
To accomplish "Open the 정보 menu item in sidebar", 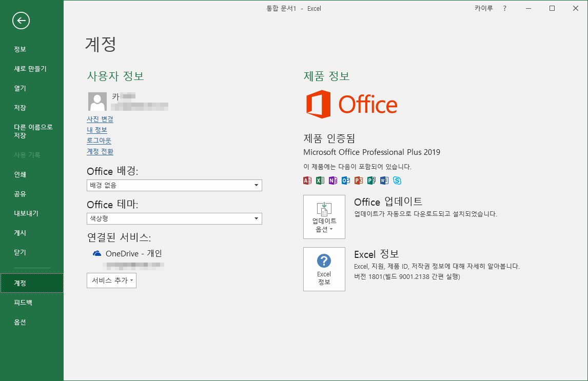I will click(20, 49).
